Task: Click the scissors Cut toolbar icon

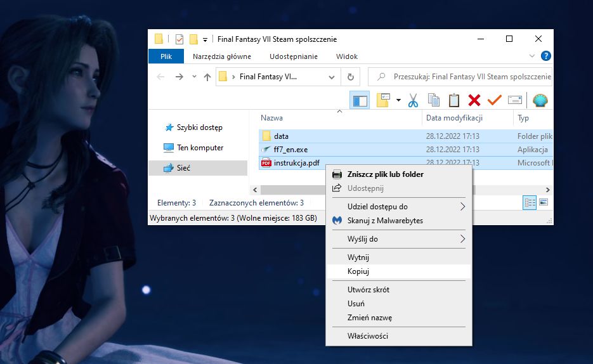Action: [413, 100]
